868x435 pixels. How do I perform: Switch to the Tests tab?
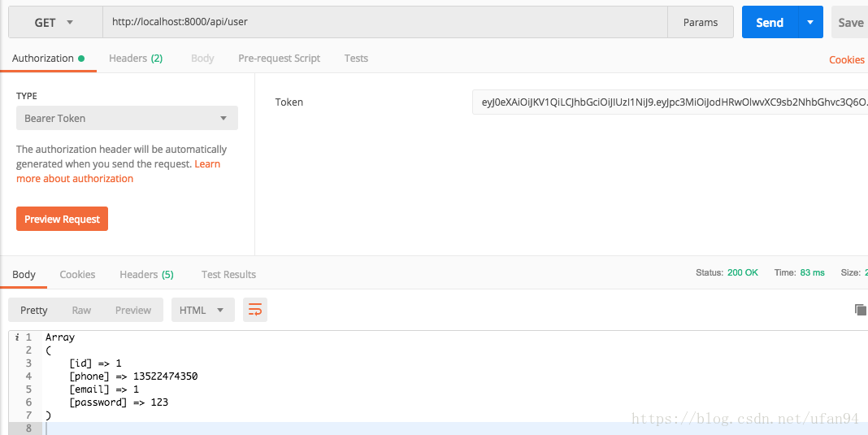click(x=356, y=59)
